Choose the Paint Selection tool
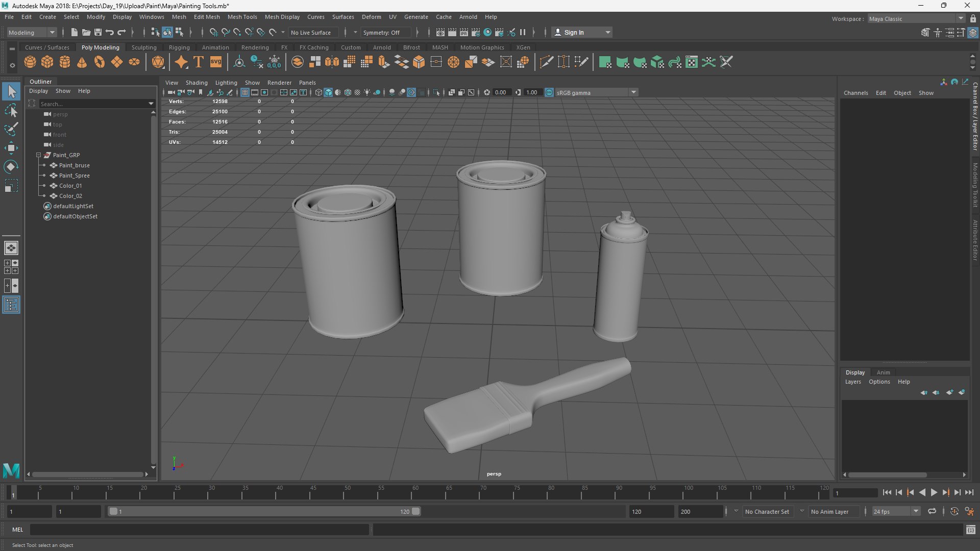 click(11, 129)
